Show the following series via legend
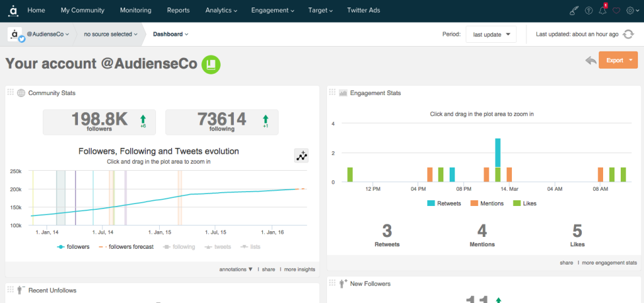This screenshot has width=644, height=303. (179, 247)
